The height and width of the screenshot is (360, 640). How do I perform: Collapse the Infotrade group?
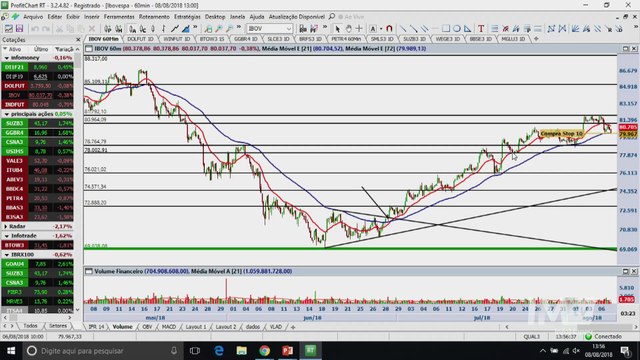(x=7, y=236)
